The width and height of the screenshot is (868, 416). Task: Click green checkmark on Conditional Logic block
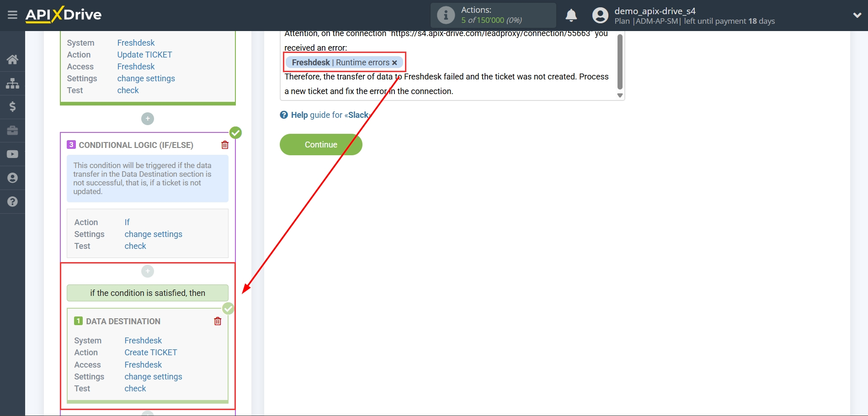tap(235, 133)
